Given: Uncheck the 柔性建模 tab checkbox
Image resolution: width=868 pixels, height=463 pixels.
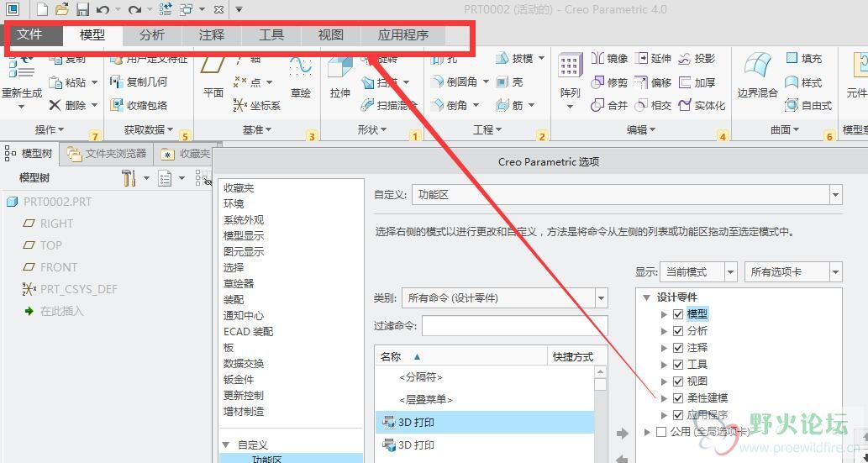Looking at the screenshot, I should click(677, 398).
